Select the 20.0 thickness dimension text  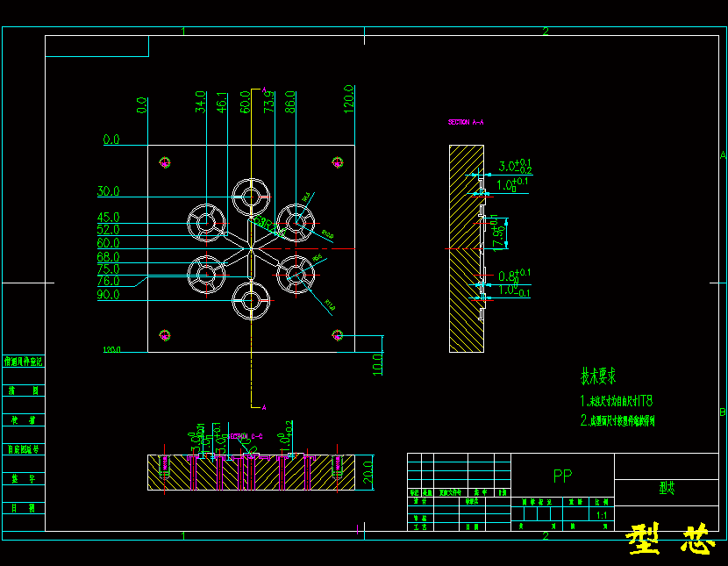click(368, 472)
